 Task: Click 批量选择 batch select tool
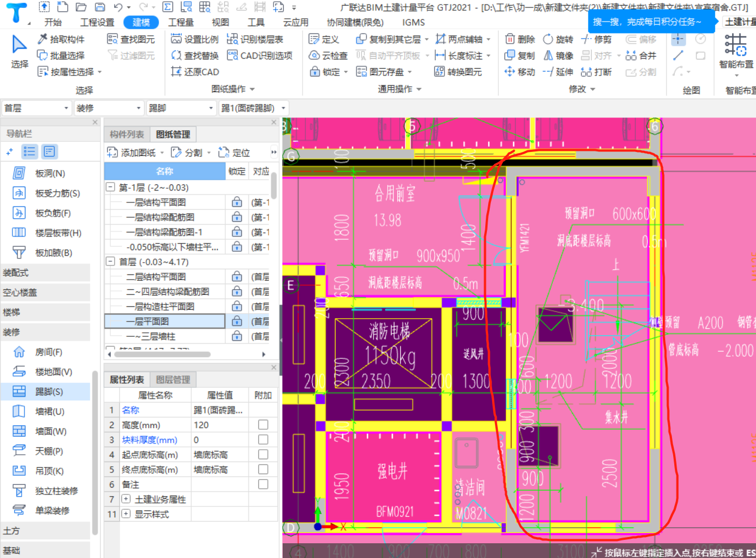tap(61, 56)
